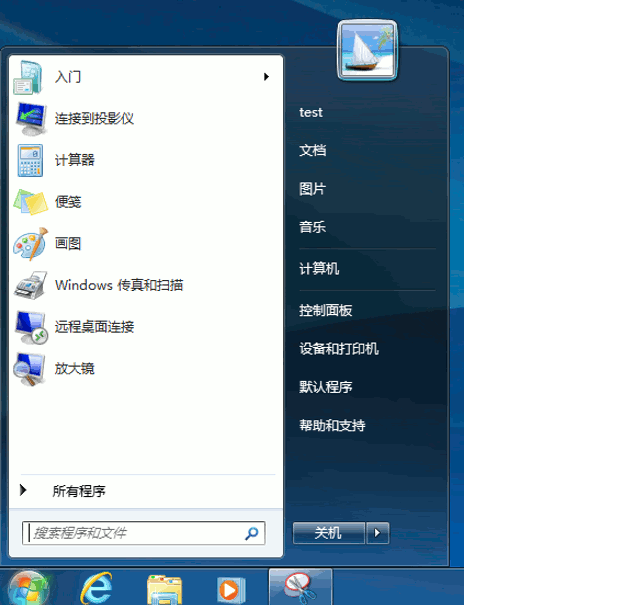Viewport: 640px width, 605px height.
Task: Click the Start orb on taskbar
Action: tap(29, 588)
